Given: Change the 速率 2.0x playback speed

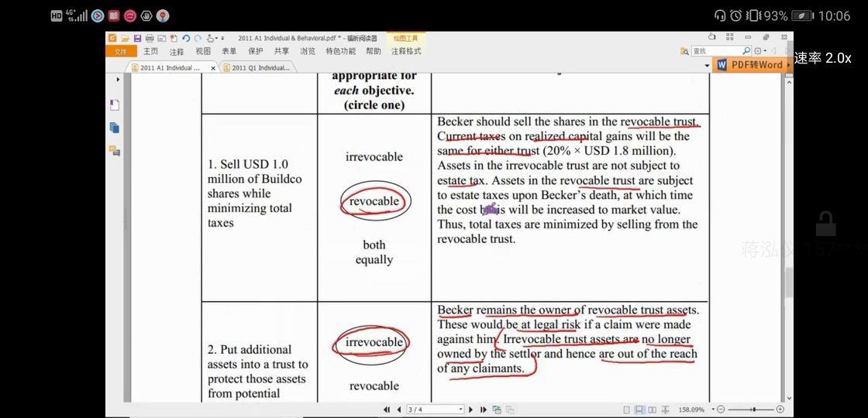Looking at the screenshot, I should pyautogui.click(x=822, y=58).
